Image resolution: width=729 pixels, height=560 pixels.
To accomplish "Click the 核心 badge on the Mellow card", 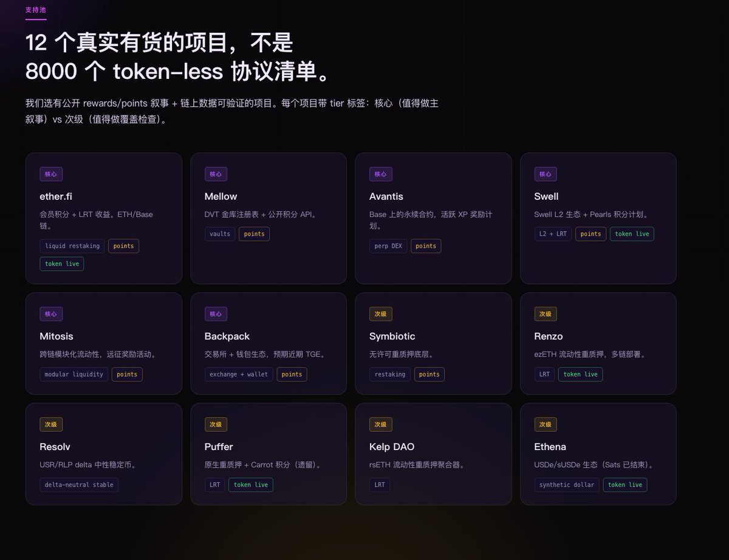I will click(216, 174).
